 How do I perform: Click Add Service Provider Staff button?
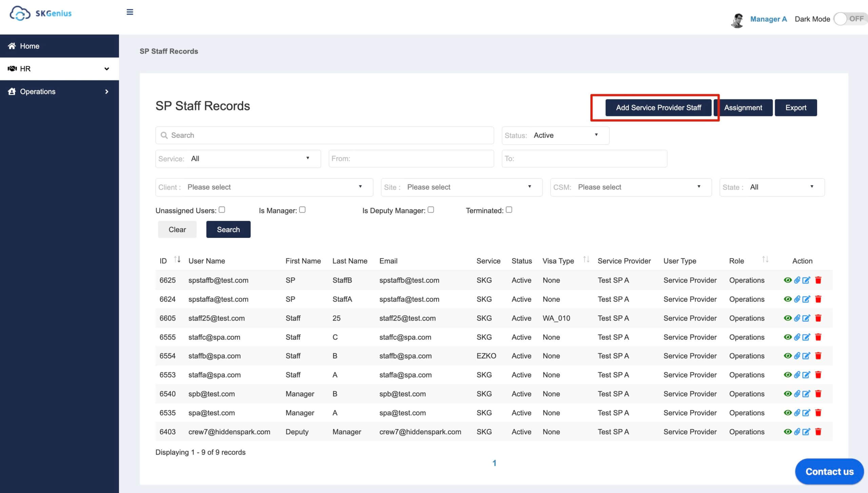[x=658, y=108]
